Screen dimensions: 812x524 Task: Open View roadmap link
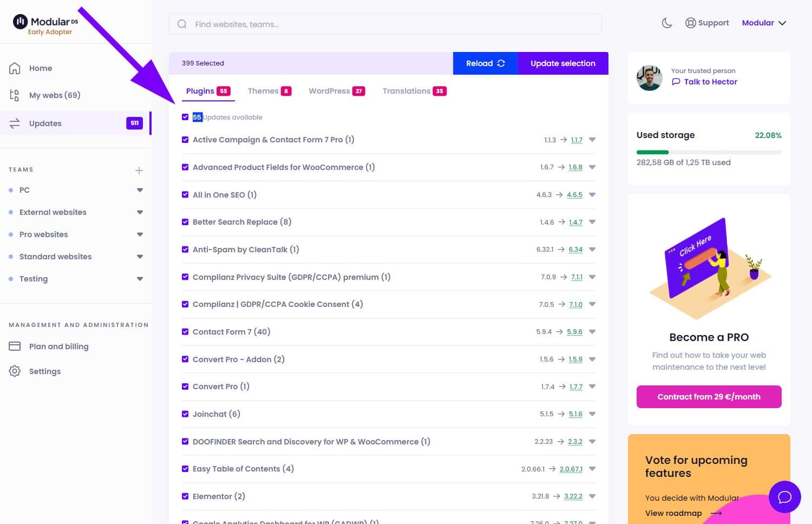click(x=683, y=513)
